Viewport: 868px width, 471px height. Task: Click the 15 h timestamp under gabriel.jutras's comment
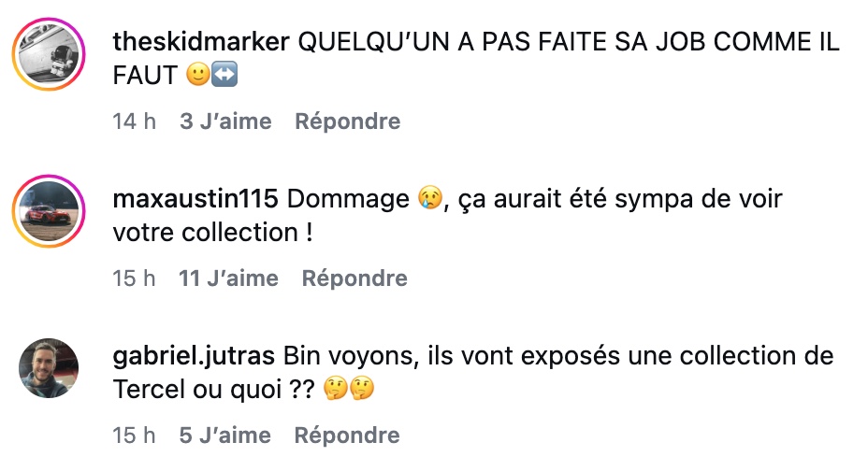pos(134,435)
